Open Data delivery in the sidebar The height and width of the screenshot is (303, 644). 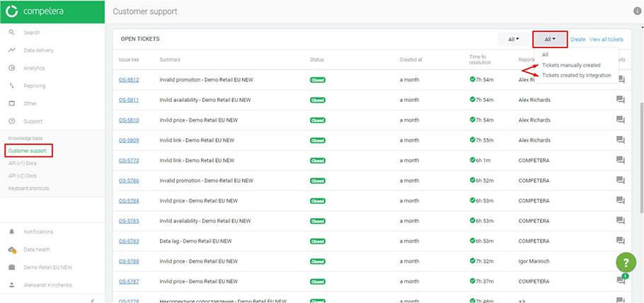tap(39, 50)
